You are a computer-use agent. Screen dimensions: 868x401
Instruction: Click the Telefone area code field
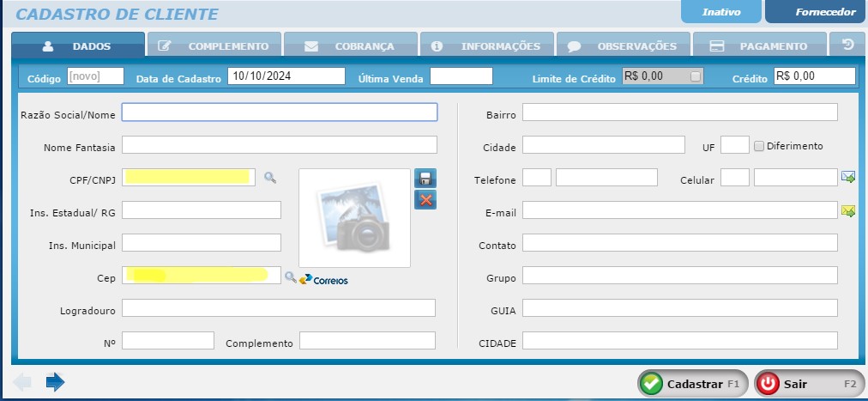point(537,177)
